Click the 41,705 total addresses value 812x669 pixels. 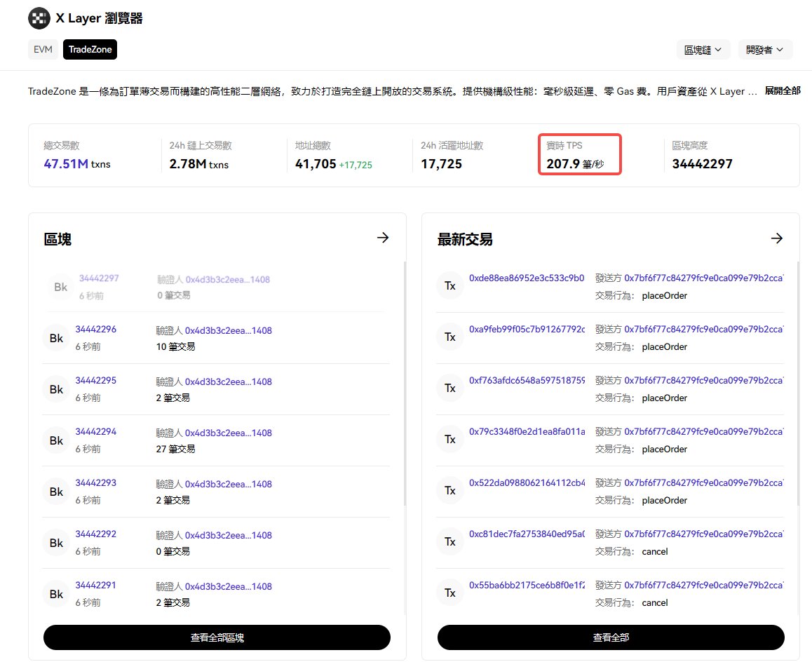point(316,164)
